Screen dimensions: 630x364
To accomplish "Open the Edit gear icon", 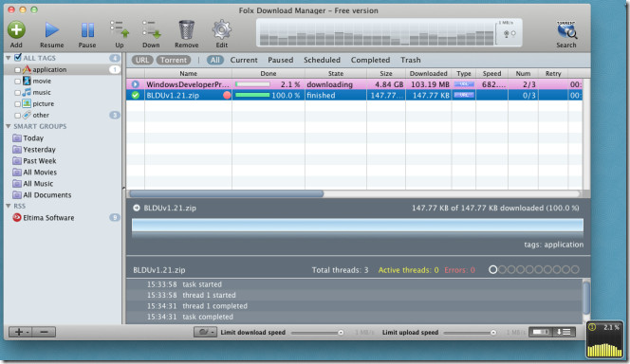I will tap(222, 29).
